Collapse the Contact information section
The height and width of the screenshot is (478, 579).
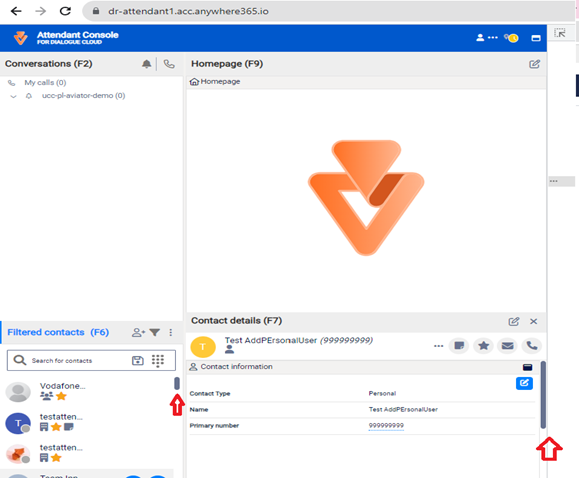coord(527,367)
